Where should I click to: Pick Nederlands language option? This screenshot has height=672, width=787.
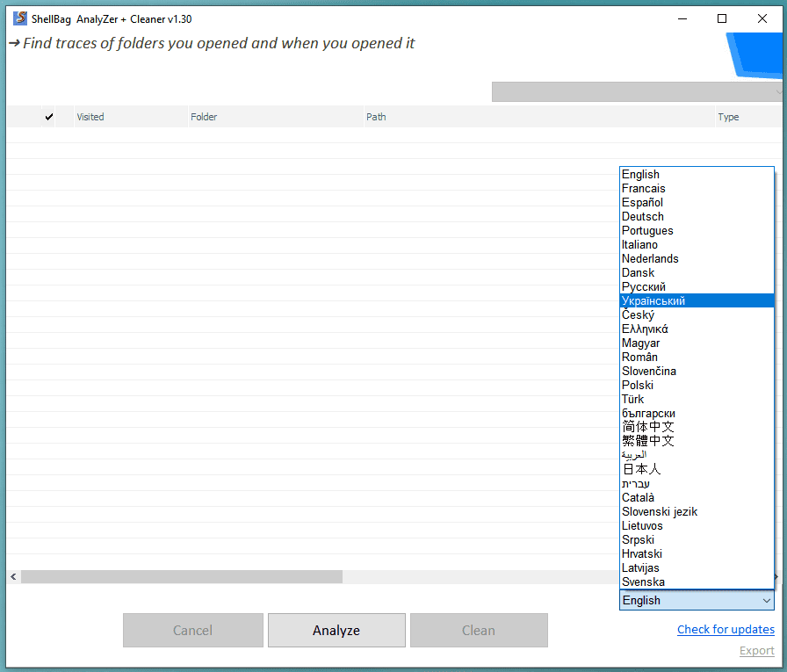pyautogui.click(x=697, y=258)
